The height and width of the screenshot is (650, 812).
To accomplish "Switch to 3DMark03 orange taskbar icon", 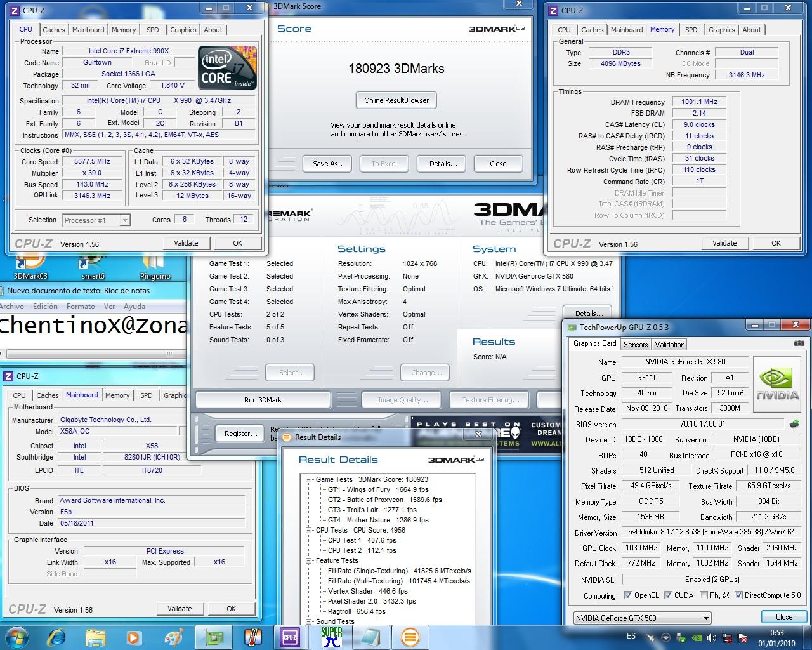I will [410, 637].
